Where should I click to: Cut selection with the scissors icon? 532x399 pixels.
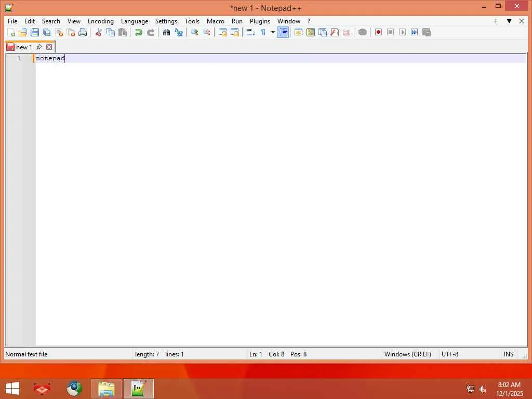pyautogui.click(x=98, y=32)
